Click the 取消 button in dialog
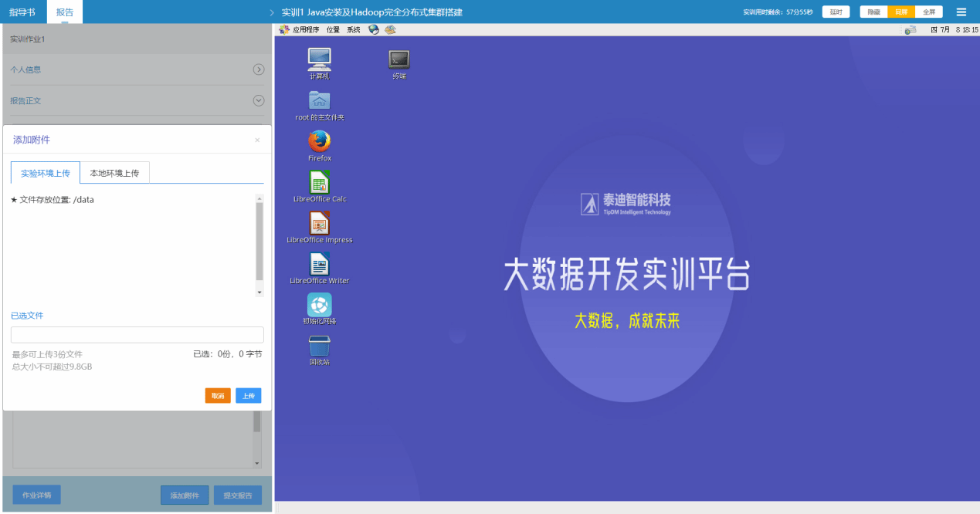Image resolution: width=980 pixels, height=514 pixels. 218,395
